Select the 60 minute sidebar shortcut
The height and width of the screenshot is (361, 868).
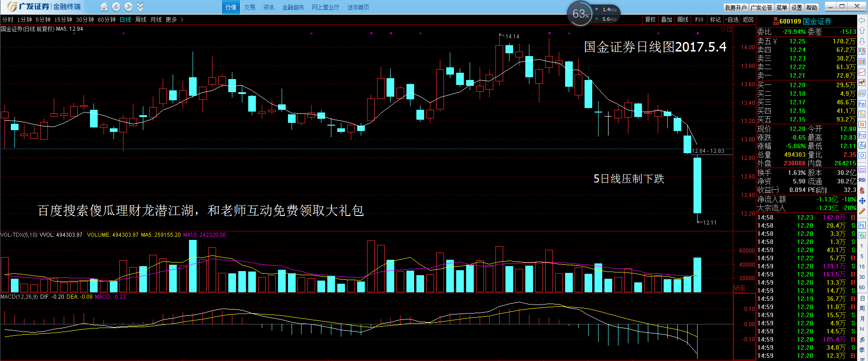[x=862, y=287]
